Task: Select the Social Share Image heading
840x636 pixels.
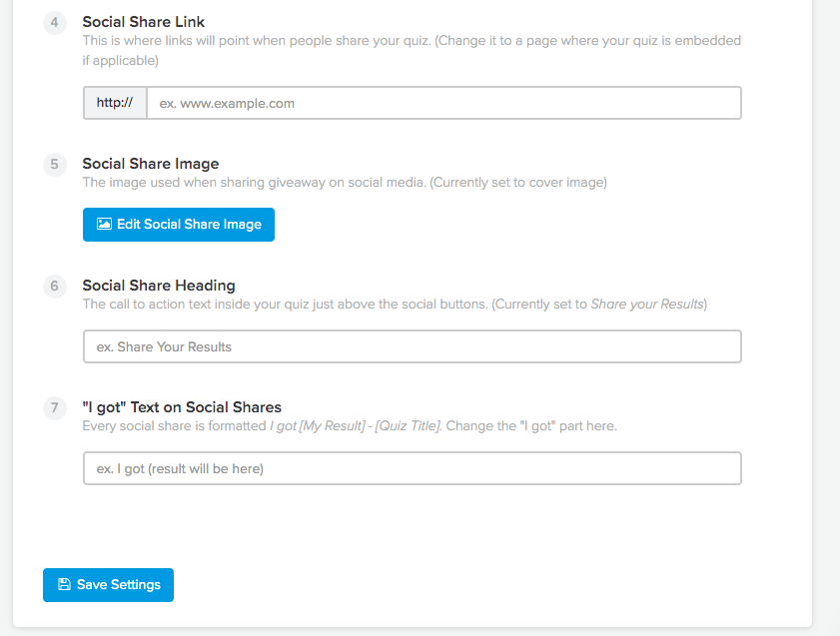Action: pos(151,164)
